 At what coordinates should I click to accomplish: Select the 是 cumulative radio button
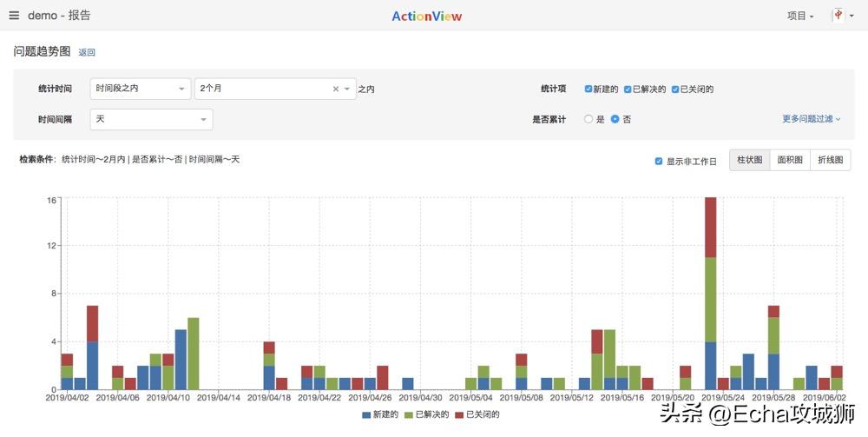(x=589, y=119)
